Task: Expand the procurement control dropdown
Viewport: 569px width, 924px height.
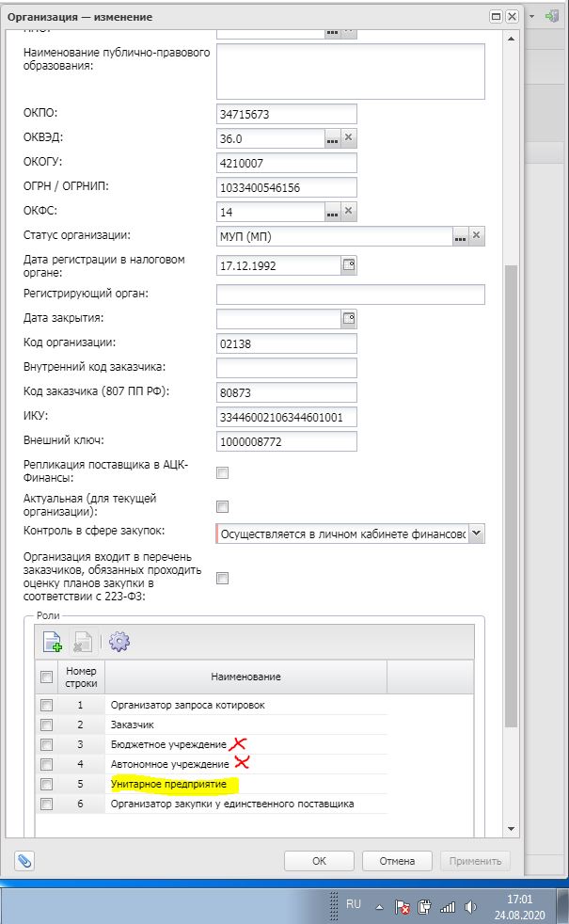Action: click(476, 534)
